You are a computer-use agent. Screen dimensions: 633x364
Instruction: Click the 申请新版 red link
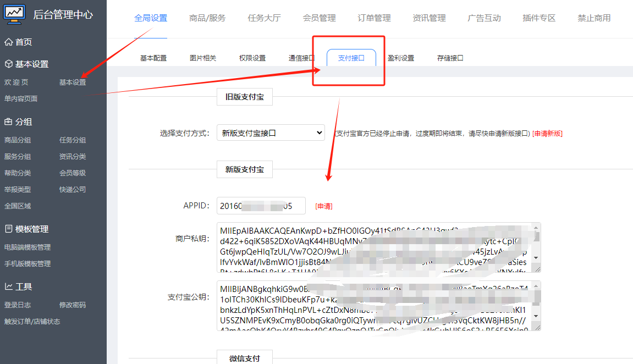click(x=547, y=134)
